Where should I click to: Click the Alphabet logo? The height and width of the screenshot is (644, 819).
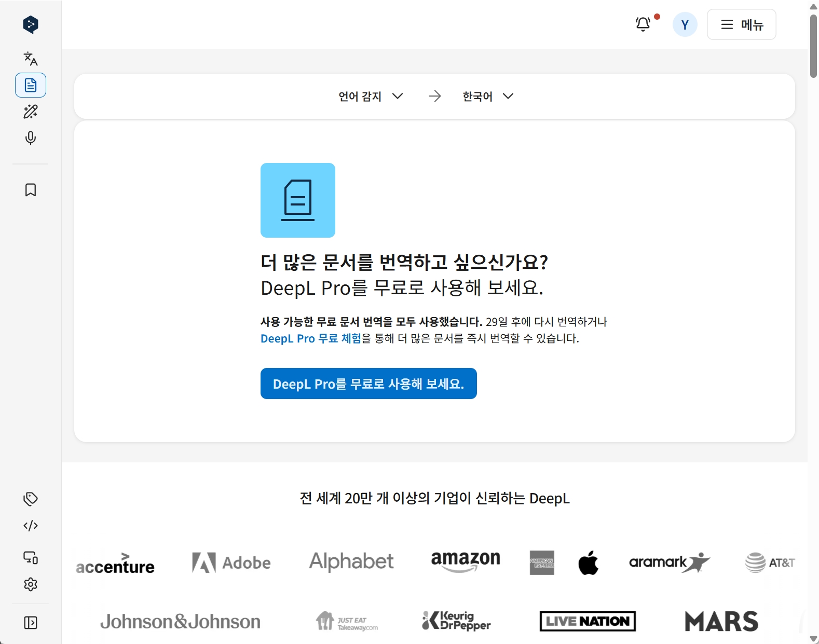click(351, 562)
